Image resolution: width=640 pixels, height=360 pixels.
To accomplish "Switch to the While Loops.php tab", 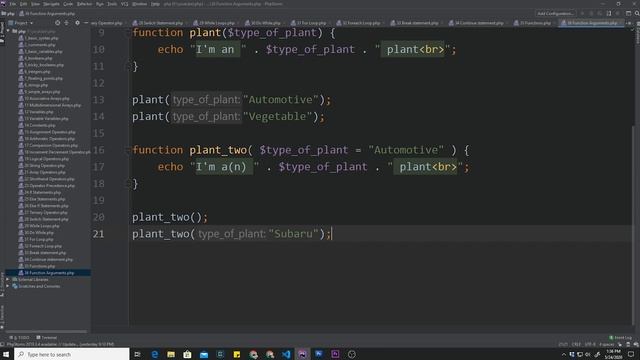I will 214,23.
